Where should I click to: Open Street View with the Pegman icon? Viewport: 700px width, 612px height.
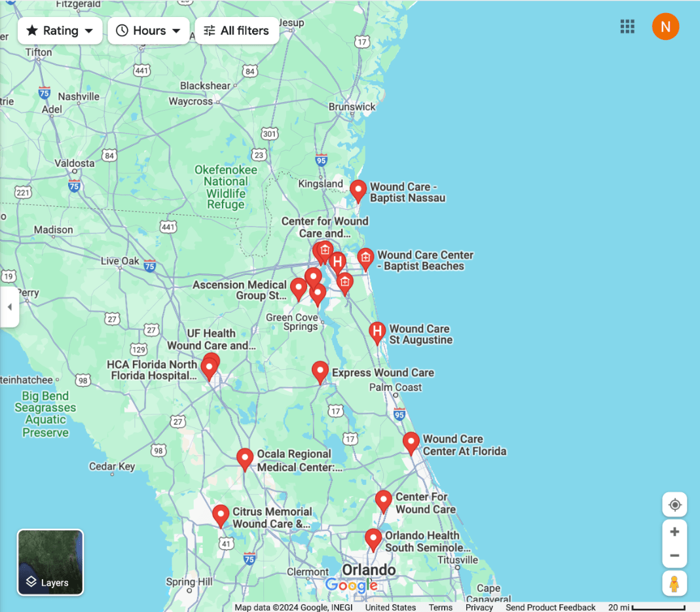point(674,583)
